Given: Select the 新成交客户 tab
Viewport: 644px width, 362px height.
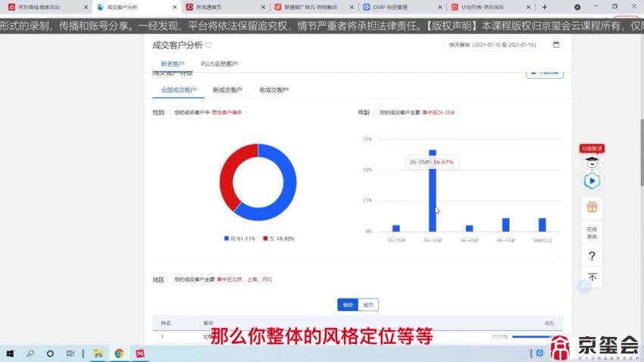Looking at the screenshot, I should (227, 90).
